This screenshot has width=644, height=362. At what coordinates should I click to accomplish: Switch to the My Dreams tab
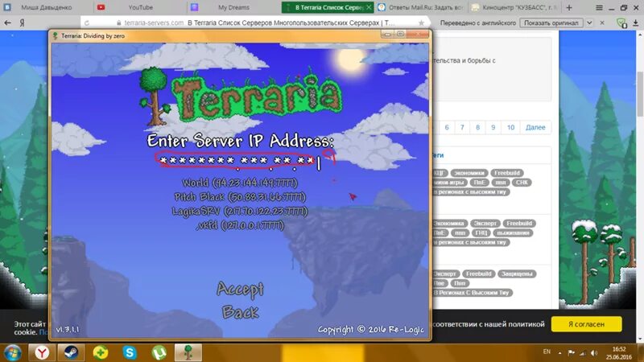(233, 7)
